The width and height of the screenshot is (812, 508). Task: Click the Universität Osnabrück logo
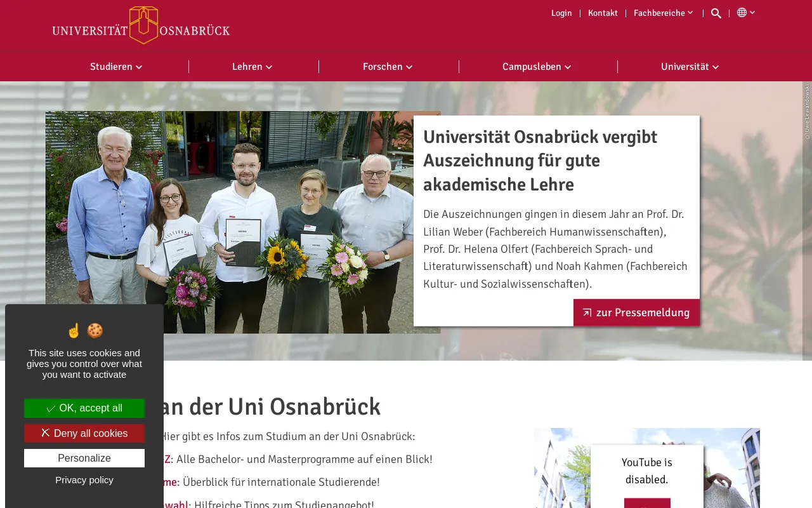point(141,25)
